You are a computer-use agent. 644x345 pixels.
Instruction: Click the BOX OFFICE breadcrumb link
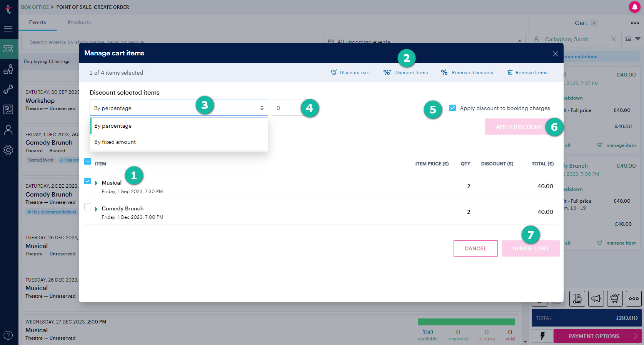(35, 7)
